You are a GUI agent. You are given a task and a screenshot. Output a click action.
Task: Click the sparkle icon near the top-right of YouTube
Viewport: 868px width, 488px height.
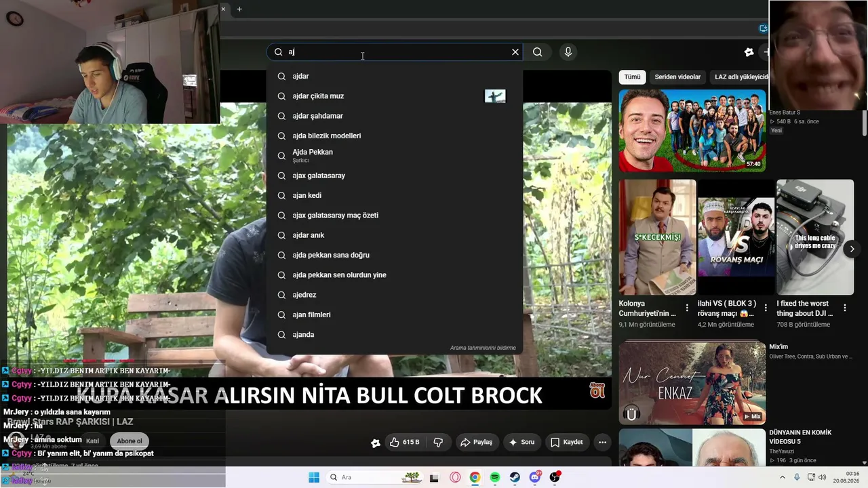[749, 52]
